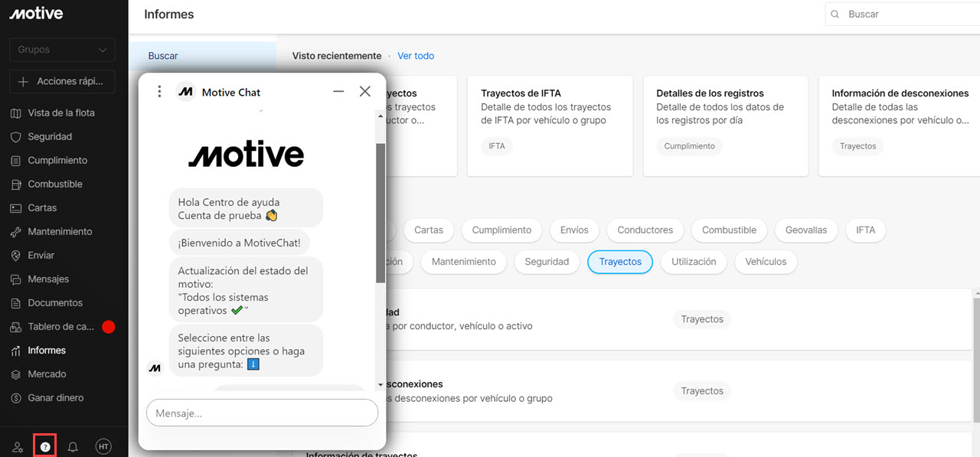
Task: Open Vista de la flota
Action: point(61,113)
